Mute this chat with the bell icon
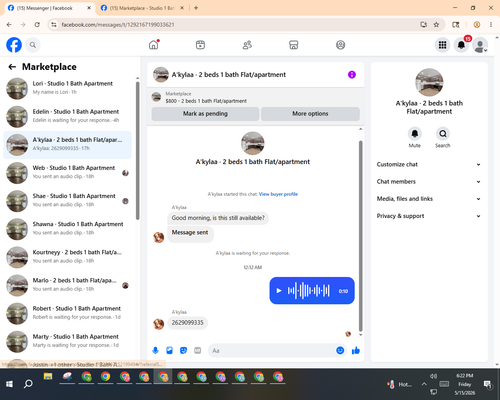This screenshot has width=500, height=400. (415, 134)
